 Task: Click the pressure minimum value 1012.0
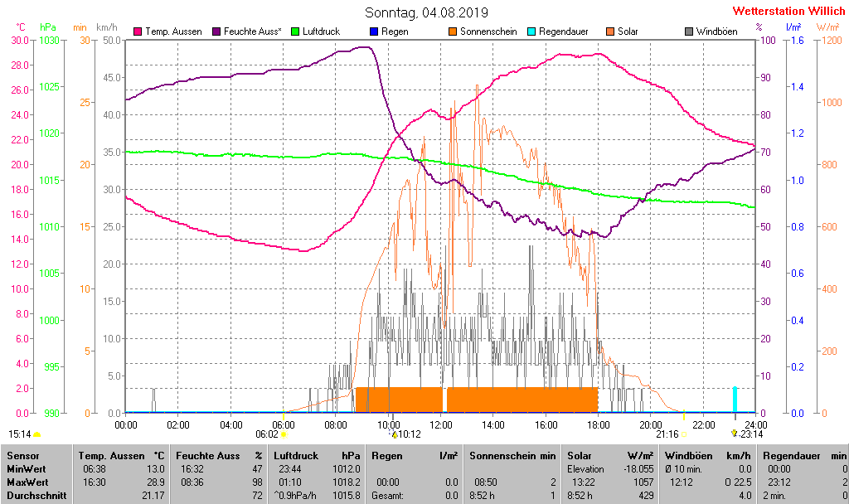[347, 469]
